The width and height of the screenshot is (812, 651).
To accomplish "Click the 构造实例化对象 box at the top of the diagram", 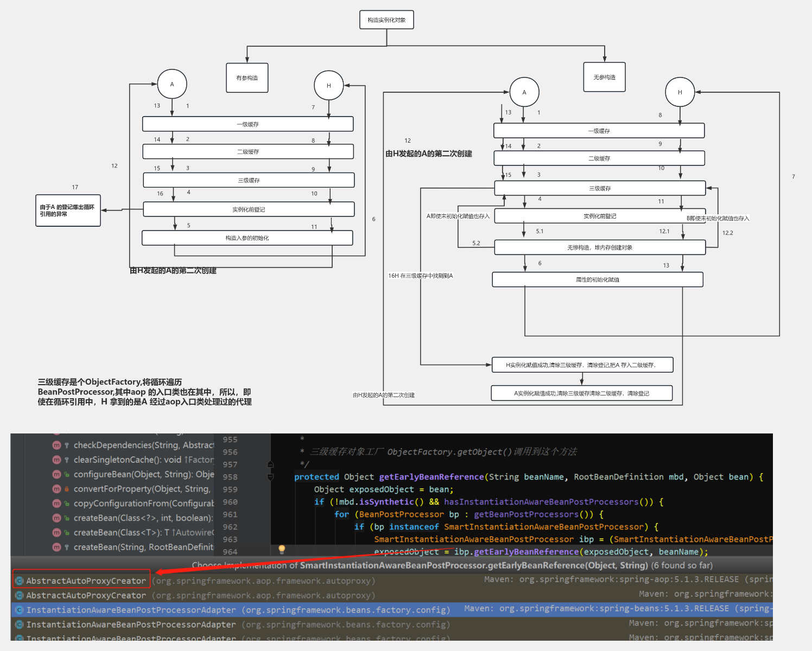I will pos(386,20).
